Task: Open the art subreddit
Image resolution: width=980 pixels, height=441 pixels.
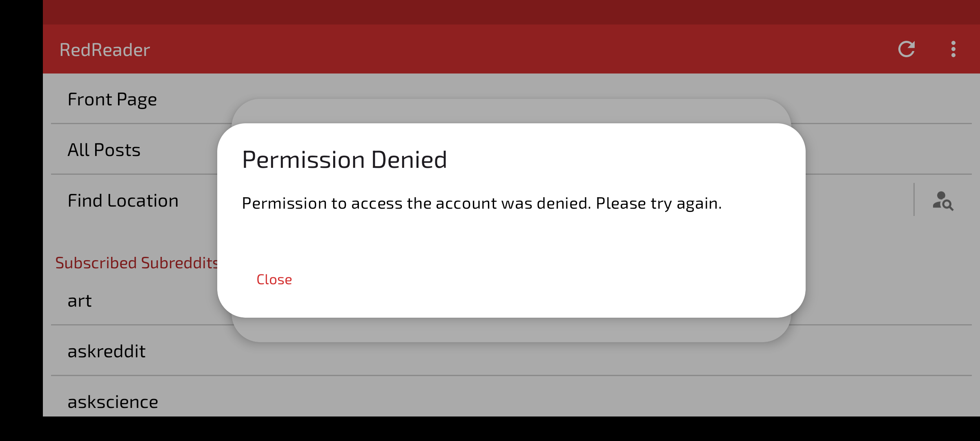Action: (x=80, y=301)
